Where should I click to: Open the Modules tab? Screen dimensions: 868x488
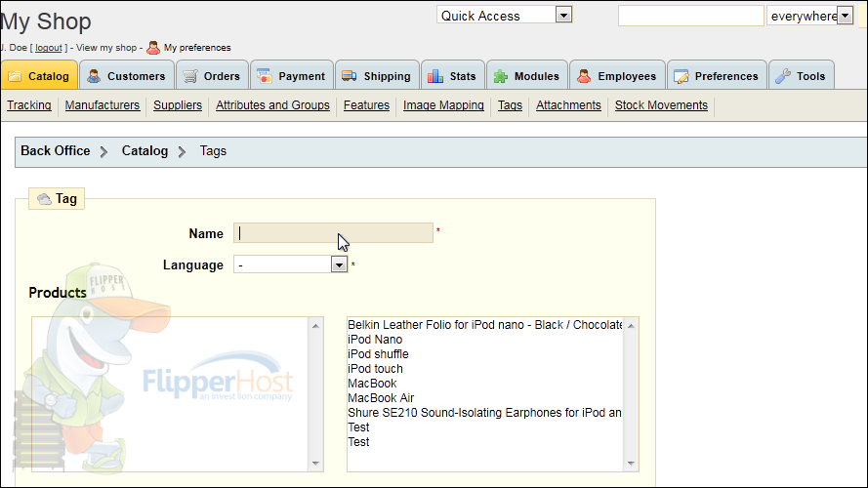527,76
